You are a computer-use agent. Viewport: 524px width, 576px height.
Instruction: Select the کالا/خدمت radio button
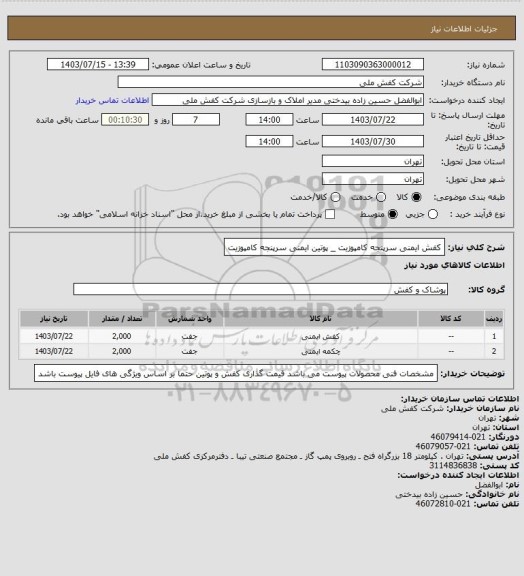[x=335, y=197]
